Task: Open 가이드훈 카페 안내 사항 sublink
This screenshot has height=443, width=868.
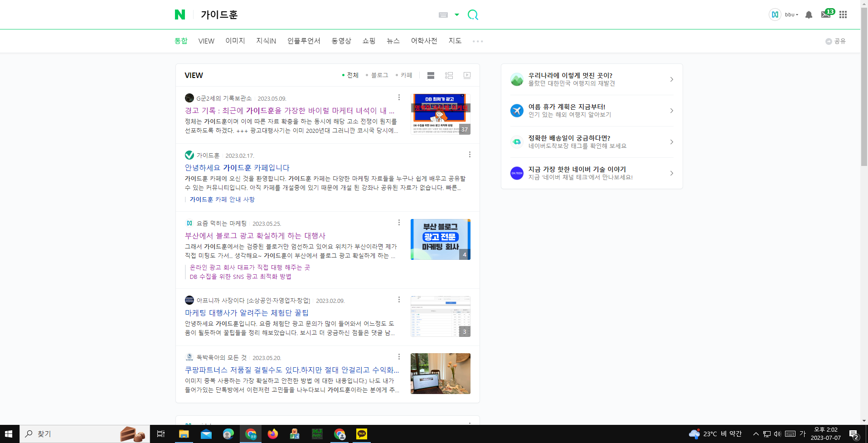Action: click(222, 200)
